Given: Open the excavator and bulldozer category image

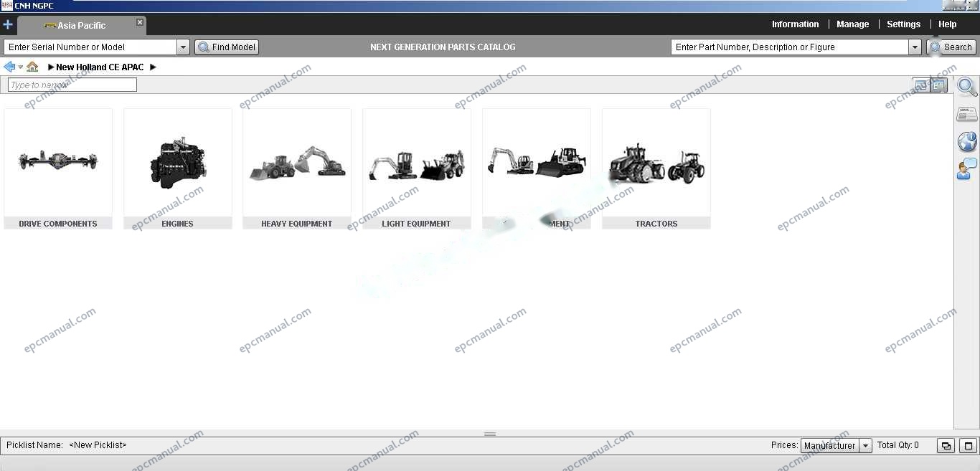Looking at the screenshot, I should 537,163.
